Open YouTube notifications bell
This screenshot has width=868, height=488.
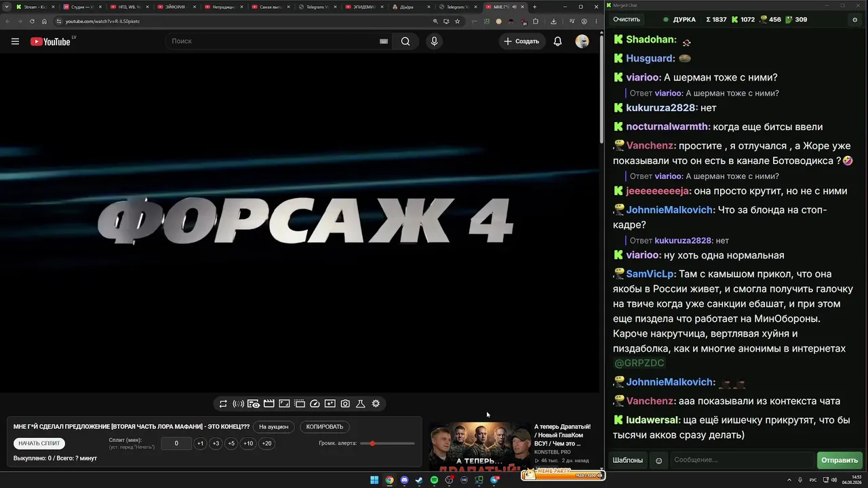coord(557,41)
